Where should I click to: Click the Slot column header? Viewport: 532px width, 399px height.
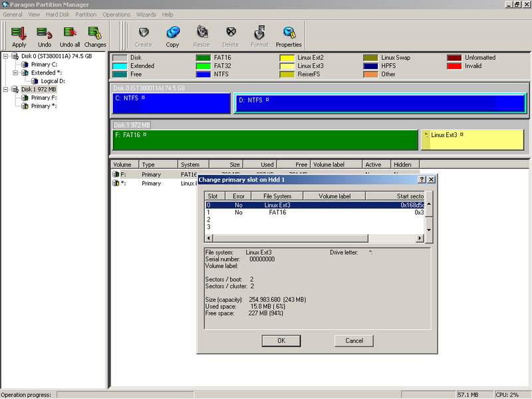(215, 196)
